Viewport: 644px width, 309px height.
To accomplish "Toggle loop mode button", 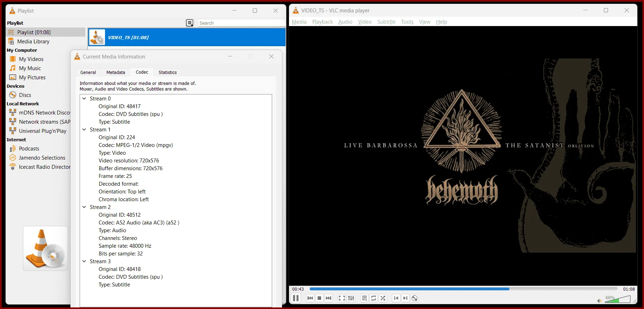I will click(374, 298).
